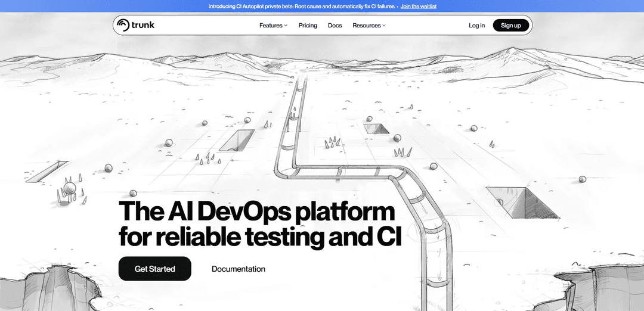644x311 pixels.
Task: Open the Features dropdown menu
Action: pyautogui.click(x=271, y=26)
